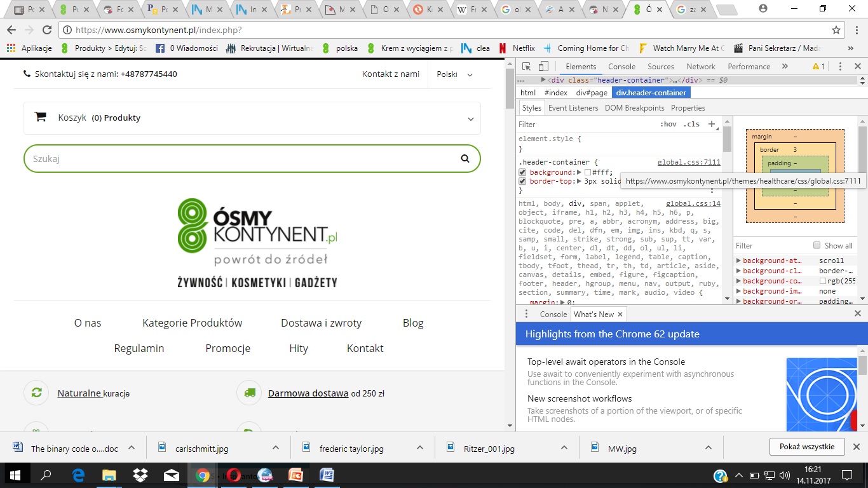The width and height of the screenshot is (868, 488).
Task: Uncheck the border-top CSS property checkbox
Action: coord(522,181)
